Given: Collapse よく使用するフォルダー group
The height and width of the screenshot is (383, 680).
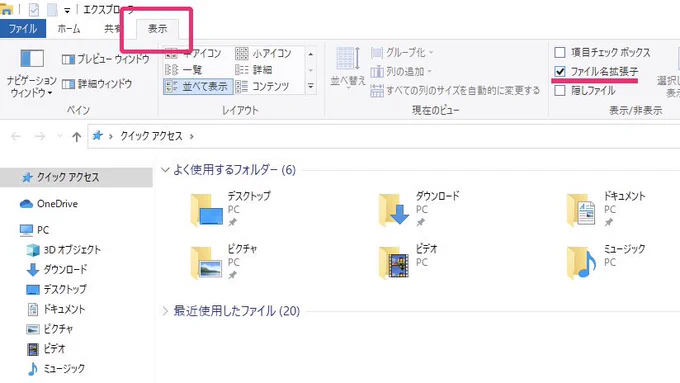Looking at the screenshot, I should (x=165, y=170).
